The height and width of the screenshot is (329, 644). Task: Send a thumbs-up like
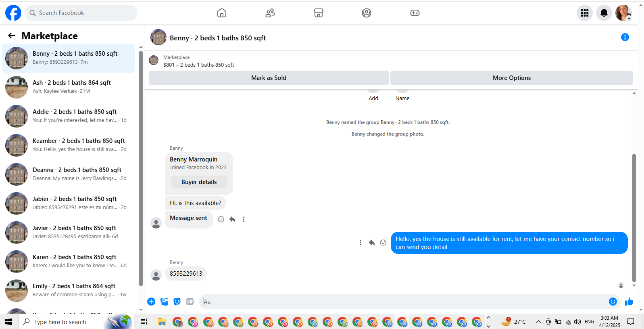(629, 302)
